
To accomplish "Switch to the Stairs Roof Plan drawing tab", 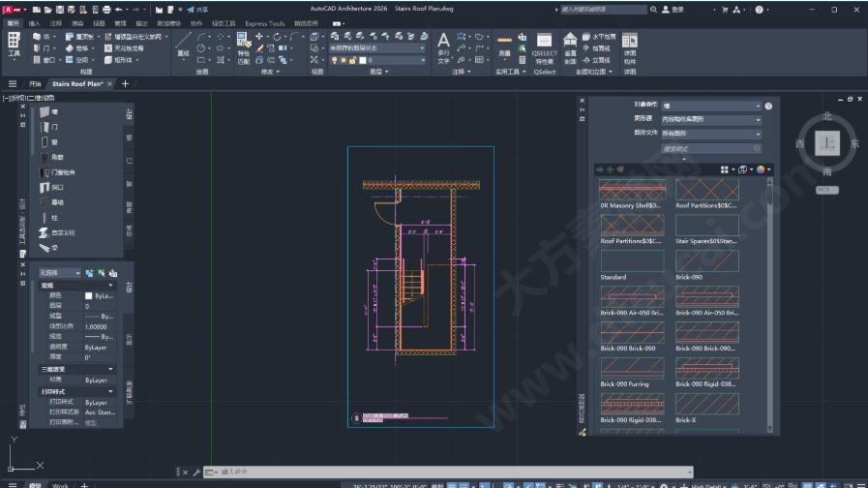I will (78, 84).
